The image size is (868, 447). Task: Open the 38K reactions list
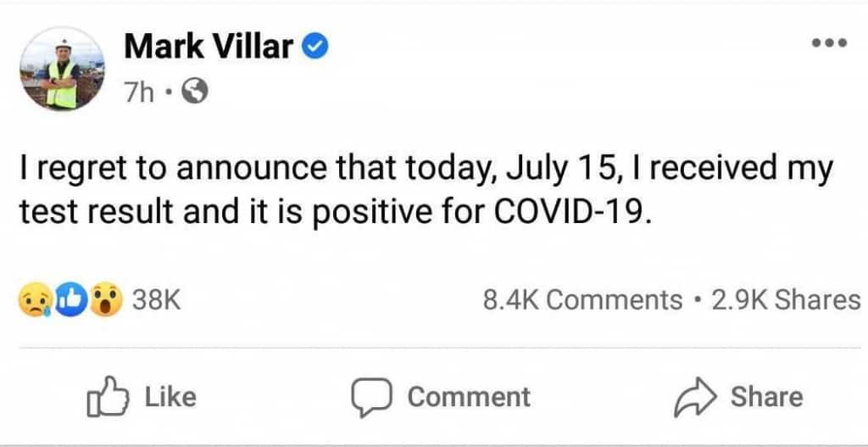(157, 300)
